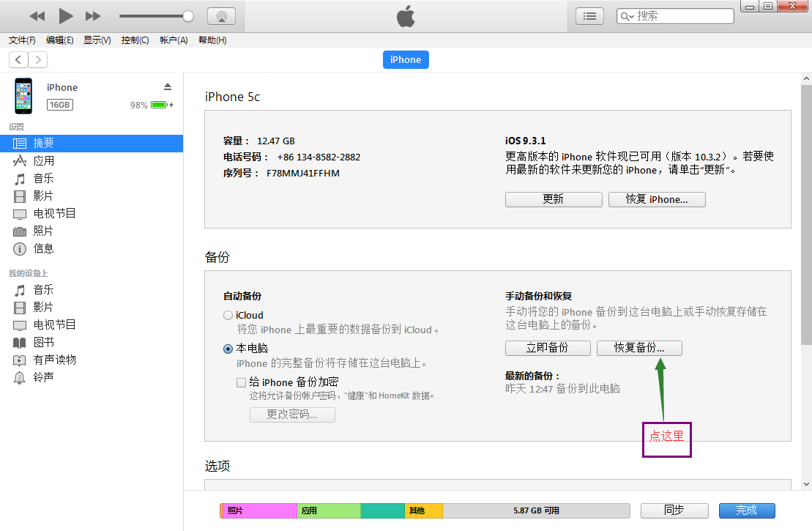The width and height of the screenshot is (812, 531).
Task: Click the serial number F78MMJ41FFHM
Action: 303,173
